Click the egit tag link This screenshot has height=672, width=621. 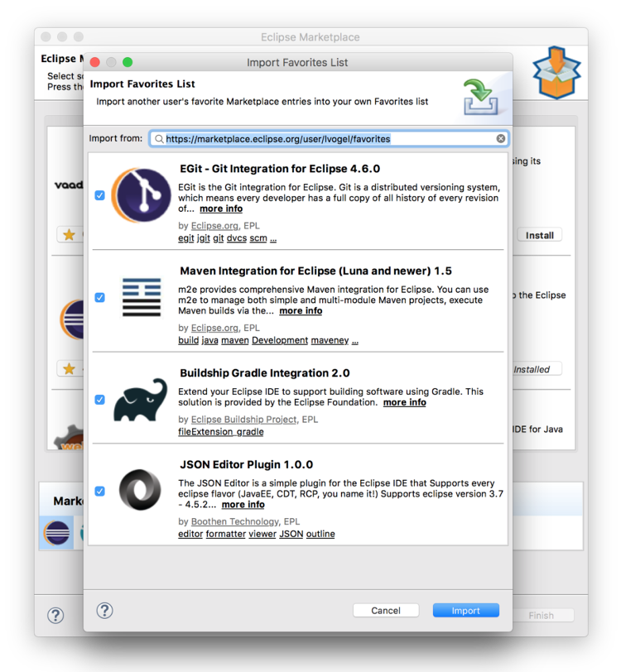pos(186,238)
